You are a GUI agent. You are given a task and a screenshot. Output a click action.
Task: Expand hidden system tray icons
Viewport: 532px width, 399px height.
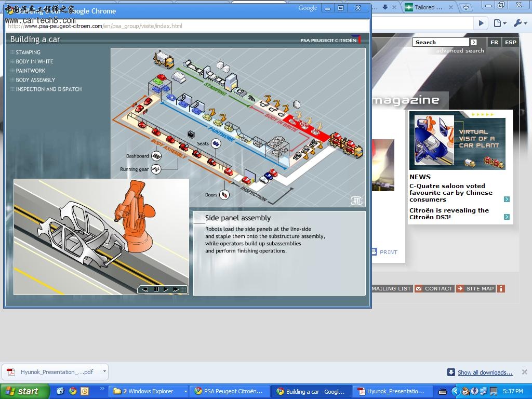(456, 391)
